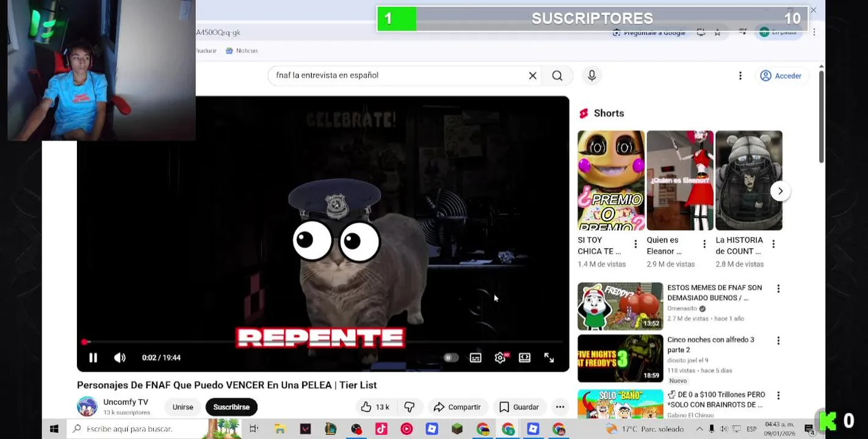The height and width of the screenshot is (439, 868).
Task: Bookmark this page with star icon
Action: (x=717, y=32)
